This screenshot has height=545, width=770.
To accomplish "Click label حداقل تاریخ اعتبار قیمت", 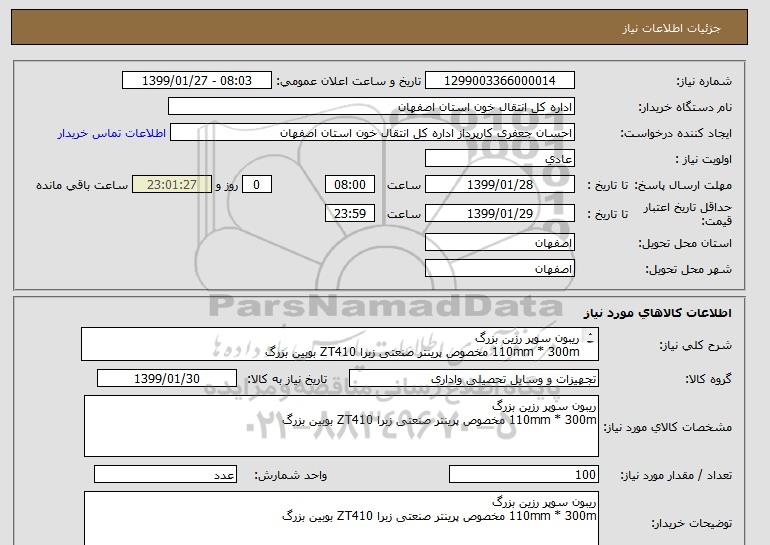I will [688, 214].
